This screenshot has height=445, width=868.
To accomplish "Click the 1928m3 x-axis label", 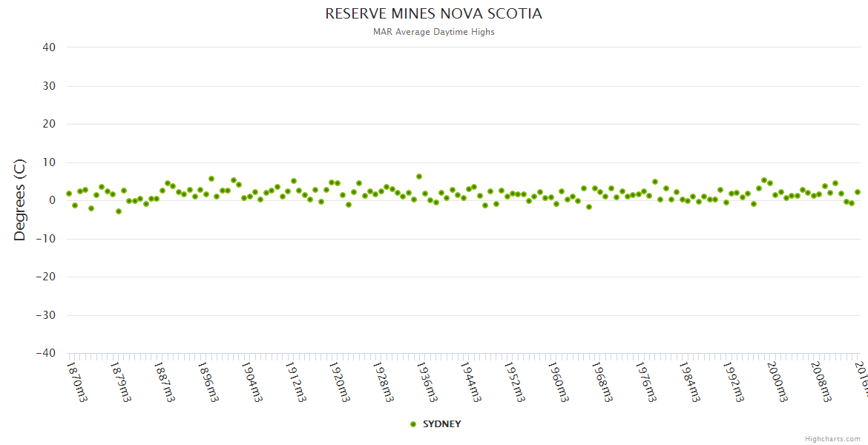I will (382, 380).
